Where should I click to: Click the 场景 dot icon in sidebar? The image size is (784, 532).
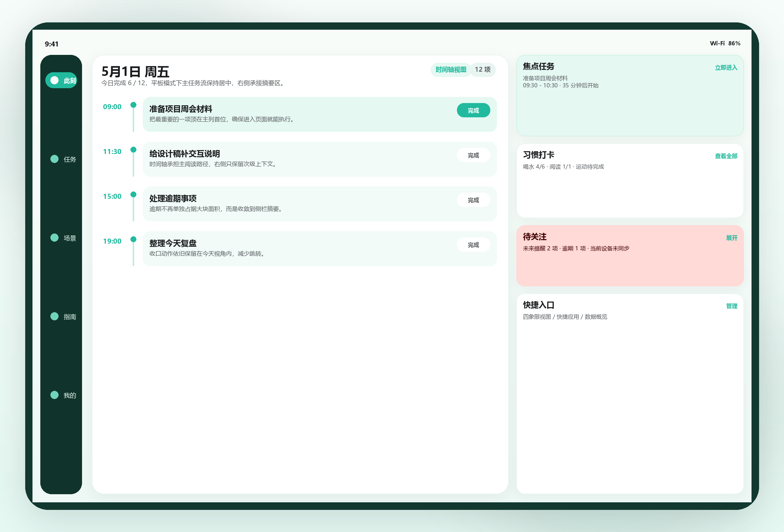click(54, 237)
